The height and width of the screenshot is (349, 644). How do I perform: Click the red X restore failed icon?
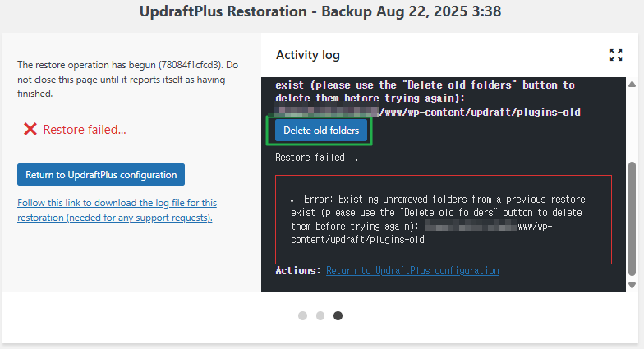coord(30,129)
